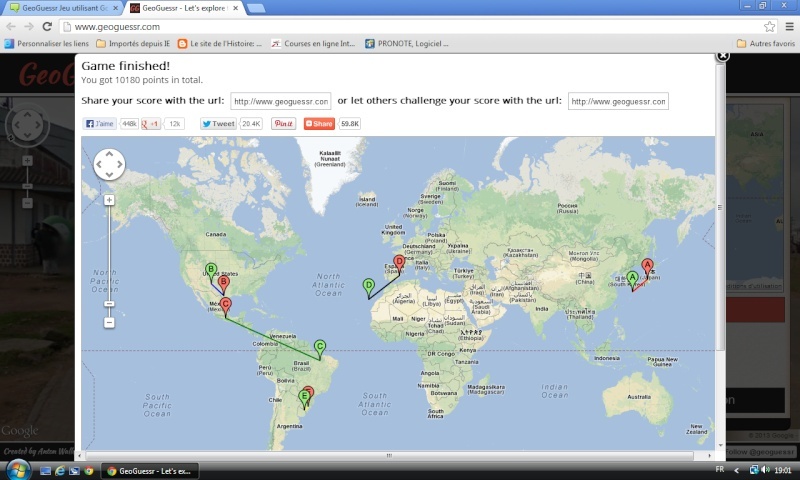Click the Tweet button
The image size is (800, 480).
(x=218, y=123)
